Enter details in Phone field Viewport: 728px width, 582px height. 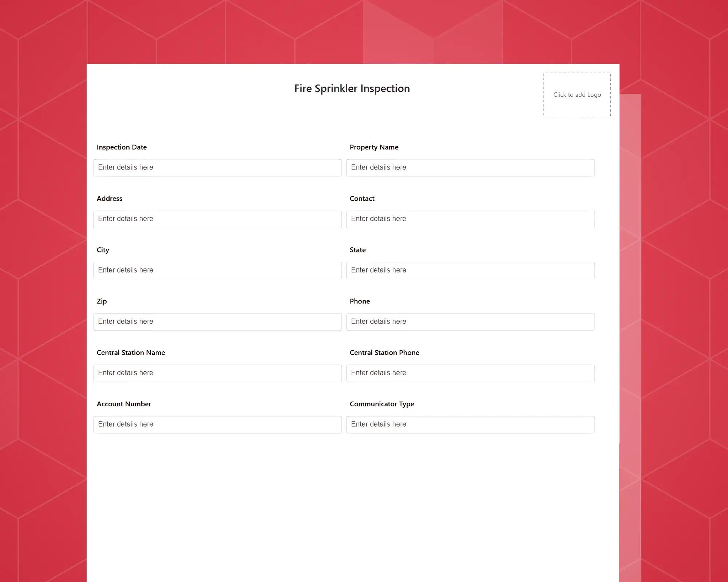pos(470,321)
